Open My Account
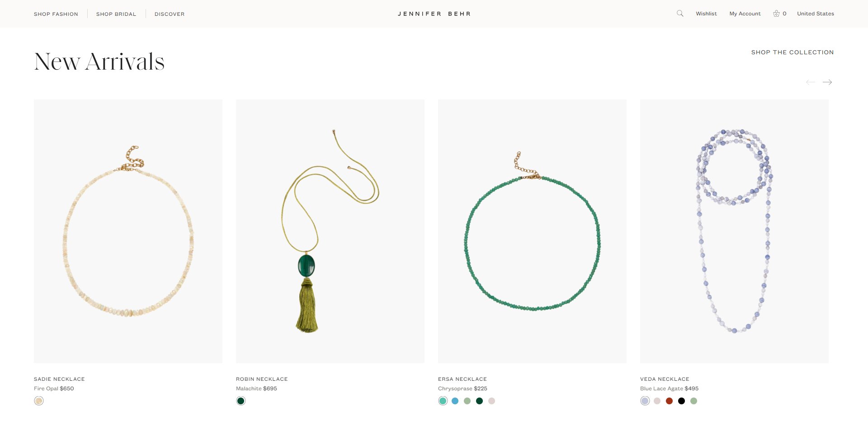Image resolution: width=868 pixels, height=431 pixels. (745, 14)
